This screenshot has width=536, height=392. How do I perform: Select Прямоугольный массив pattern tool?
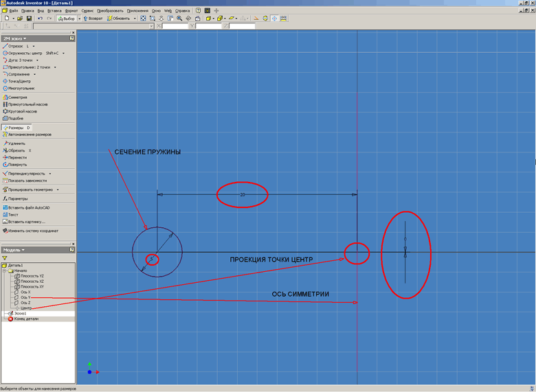click(25, 104)
